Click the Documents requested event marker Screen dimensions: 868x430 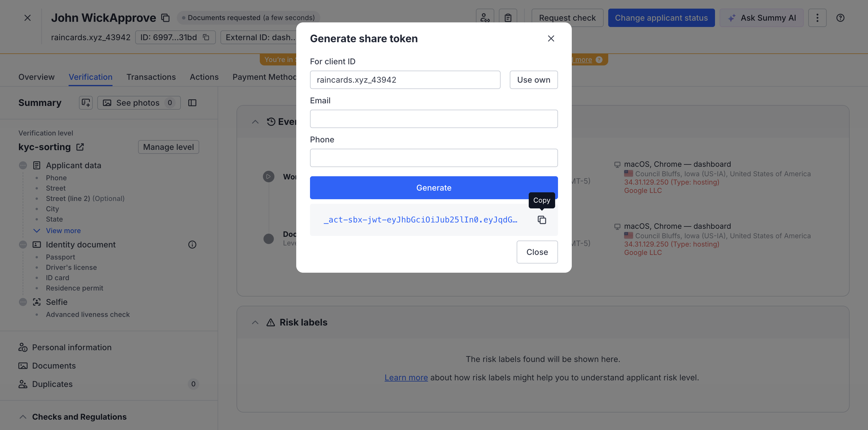(268, 239)
